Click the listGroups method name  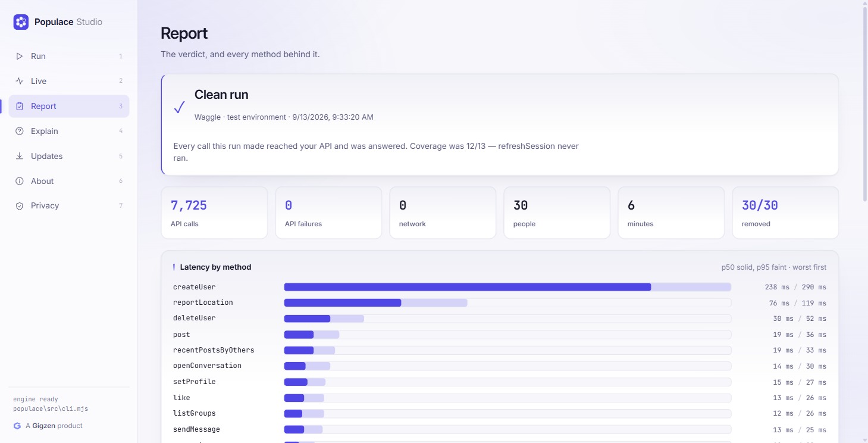[195, 413]
